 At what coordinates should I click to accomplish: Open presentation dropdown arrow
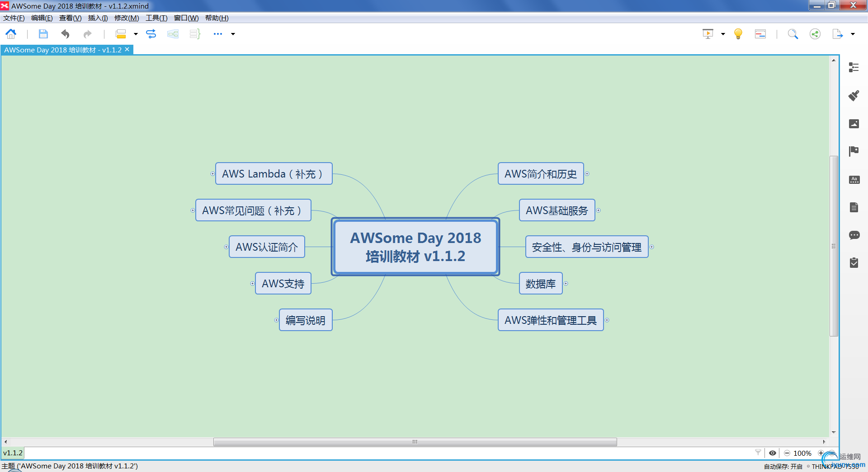click(723, 34)
